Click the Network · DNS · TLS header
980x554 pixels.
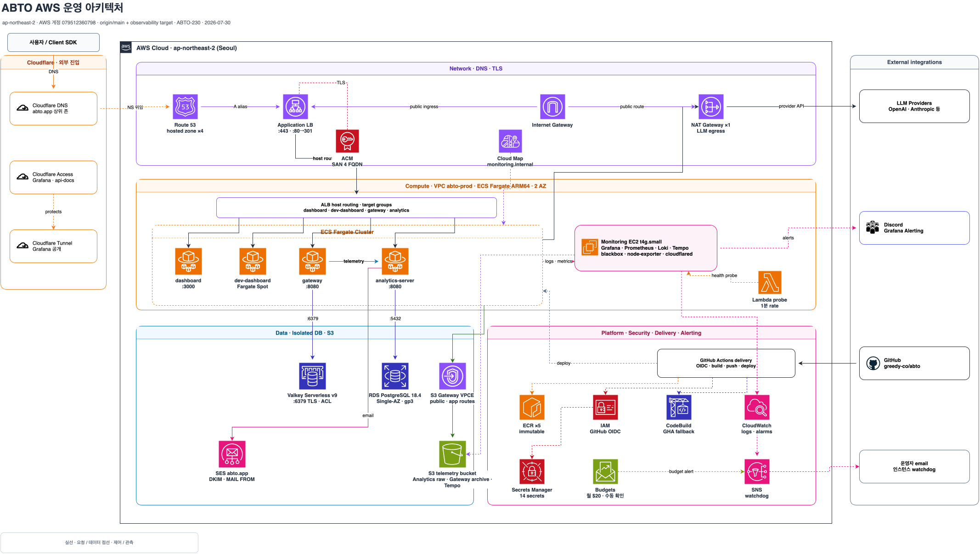tap(476, 69)
